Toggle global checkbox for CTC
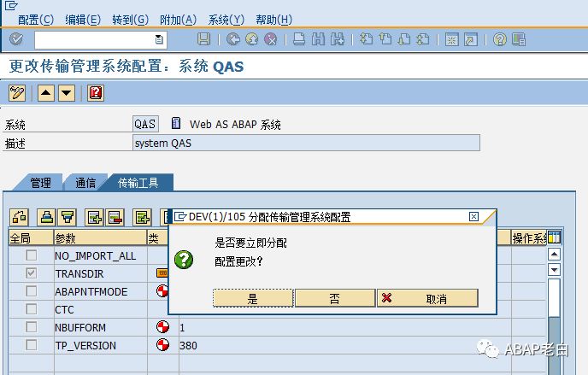This screenshot has height=375, width=588. [x=31, y=309]
